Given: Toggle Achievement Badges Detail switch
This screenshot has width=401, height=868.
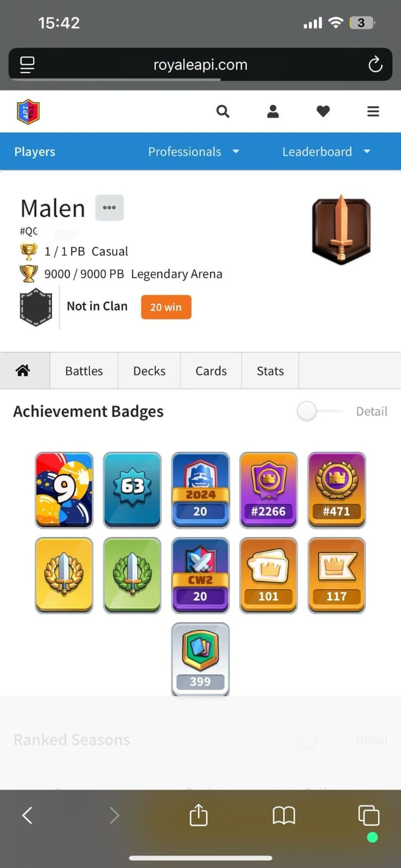Looking at the screenshot, I should [x=320, y=411].
